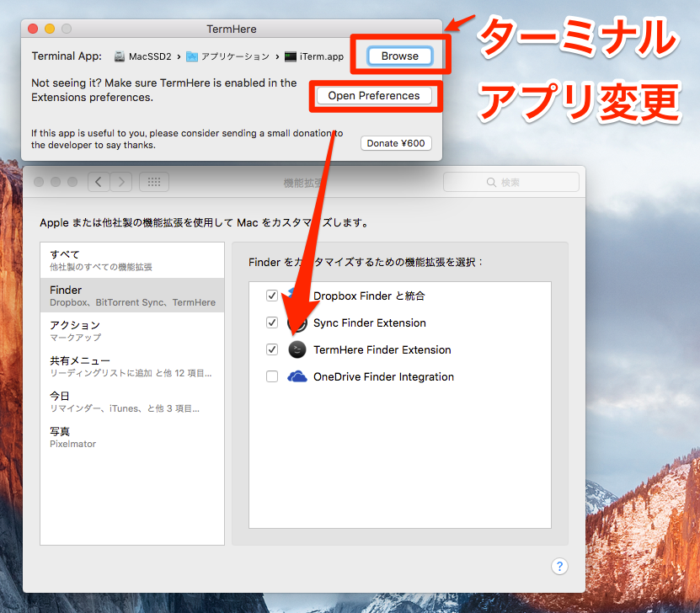
Task: Click the Dropbox Finder と統合 label
Action: (x=369, y=296)
